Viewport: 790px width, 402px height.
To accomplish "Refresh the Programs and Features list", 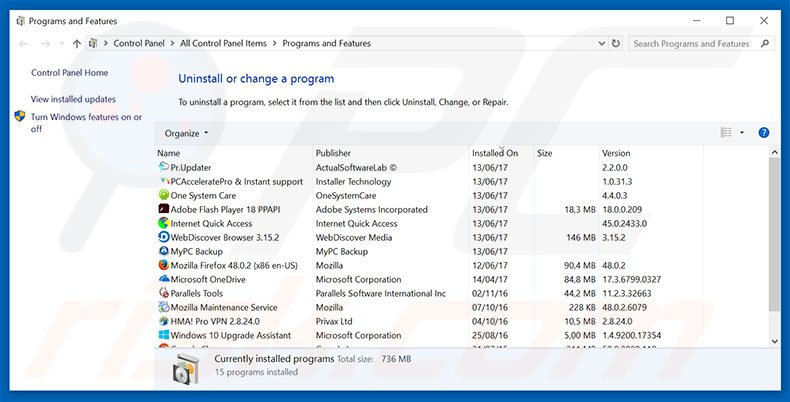I will click(x=616, y=43).
